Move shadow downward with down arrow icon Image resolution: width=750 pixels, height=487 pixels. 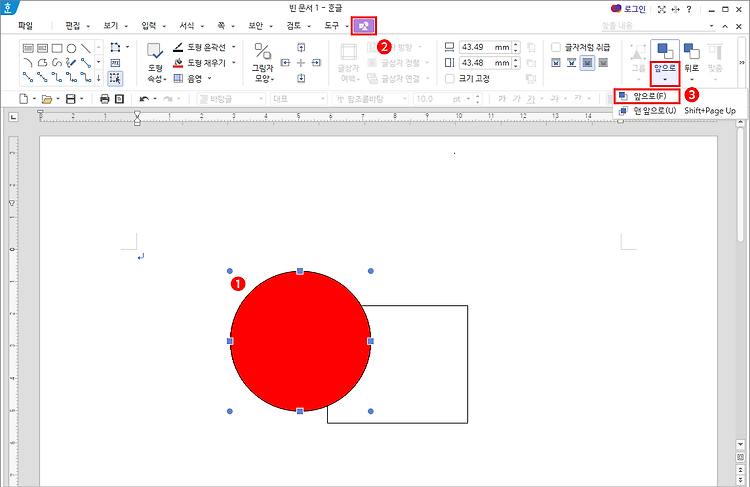tap(301, 78)
